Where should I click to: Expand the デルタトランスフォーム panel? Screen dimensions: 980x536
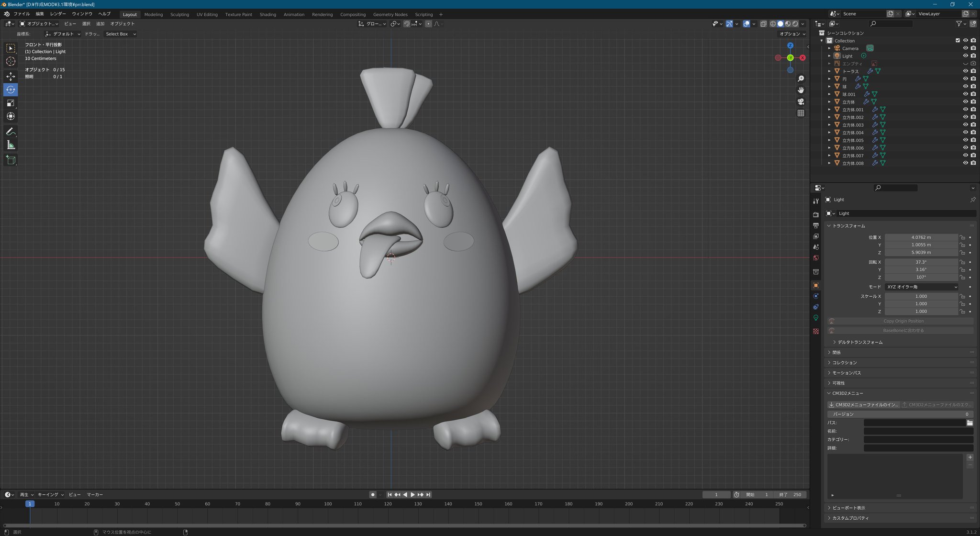coord(859,342)
